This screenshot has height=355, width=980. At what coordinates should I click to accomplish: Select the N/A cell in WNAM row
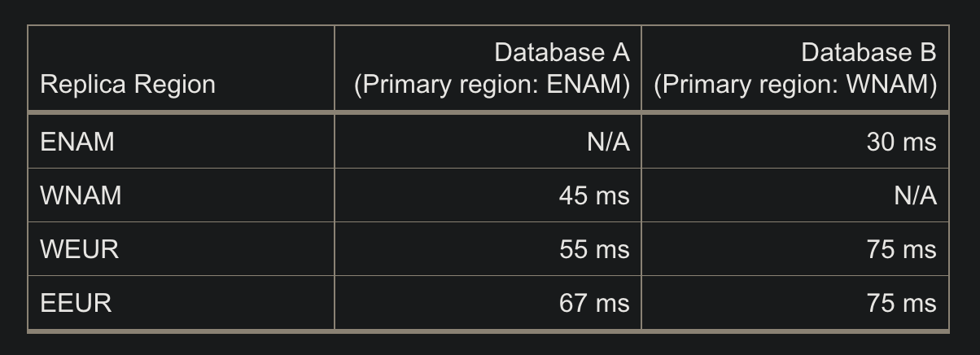pos(914,195)
